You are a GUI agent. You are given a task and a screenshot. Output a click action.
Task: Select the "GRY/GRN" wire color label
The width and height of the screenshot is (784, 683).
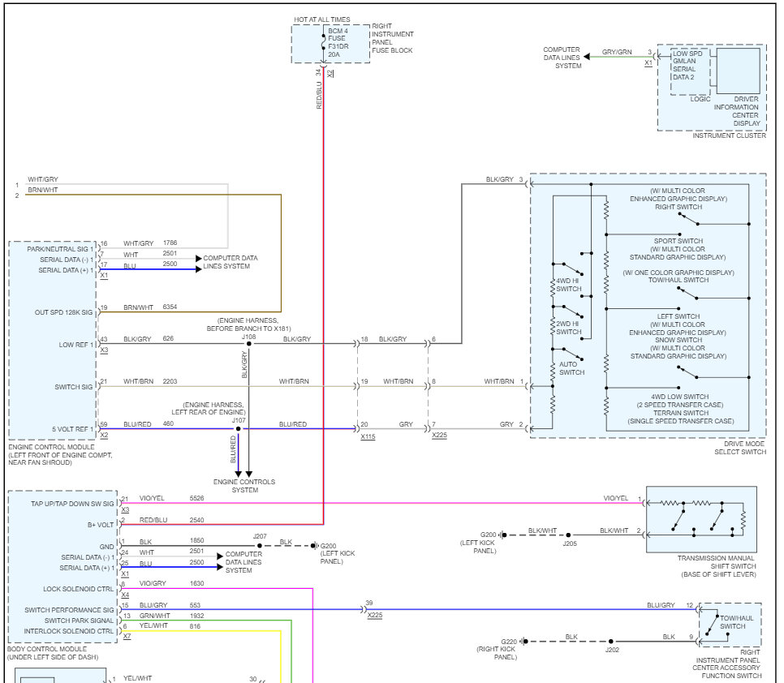click(617, 52)
